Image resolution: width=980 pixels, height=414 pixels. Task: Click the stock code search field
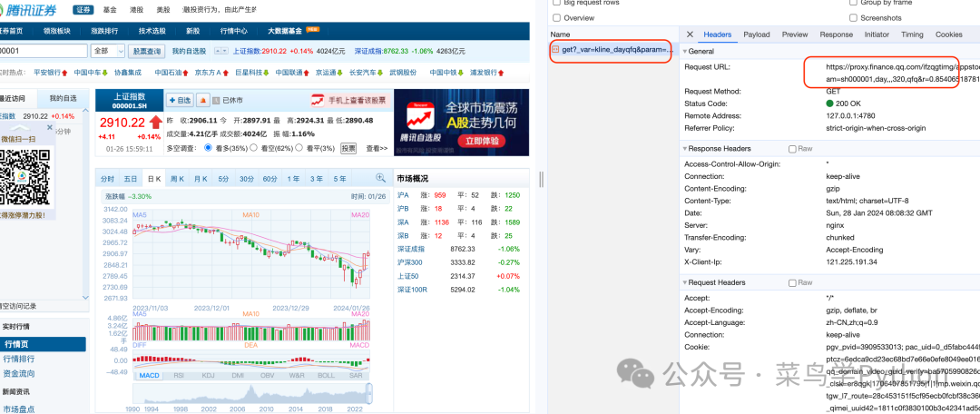pos(44,51)
